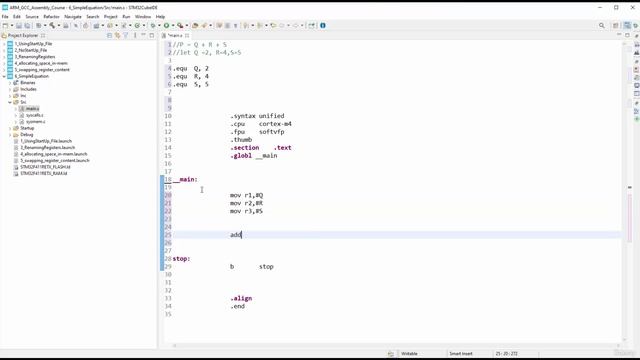Viewport: 640px width, 360px height.
Task: Expand the Debug folder
Action: 10,135
